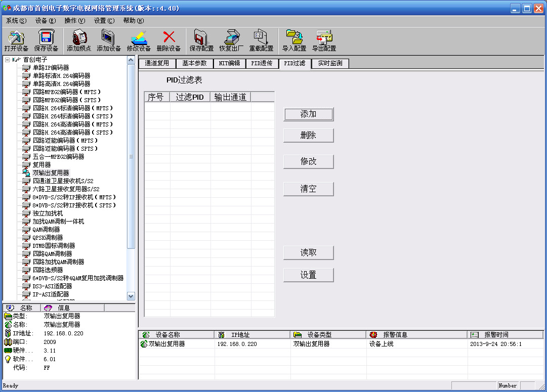This screenshot has height=392, width=547.
Task: Click the 端口 icon in info panel
Action: (8, 342)
